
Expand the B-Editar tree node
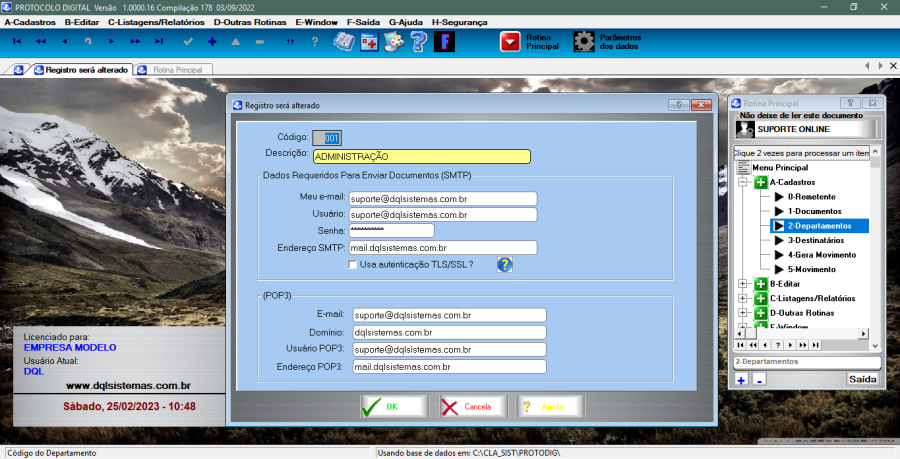743,284
